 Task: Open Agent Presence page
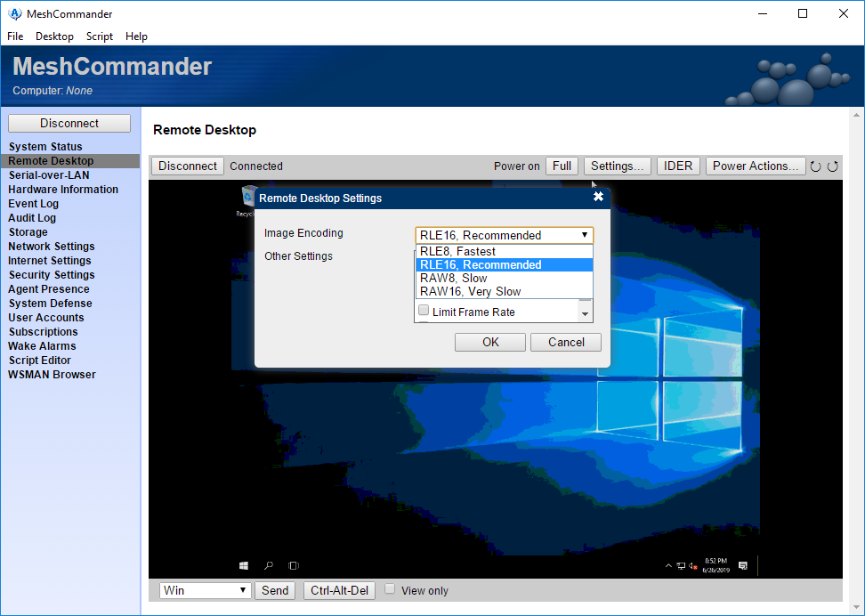[49, 289]
